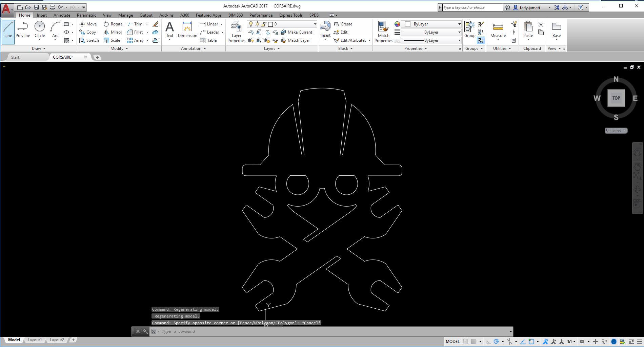Click the keyword search box

coord(473,7)
